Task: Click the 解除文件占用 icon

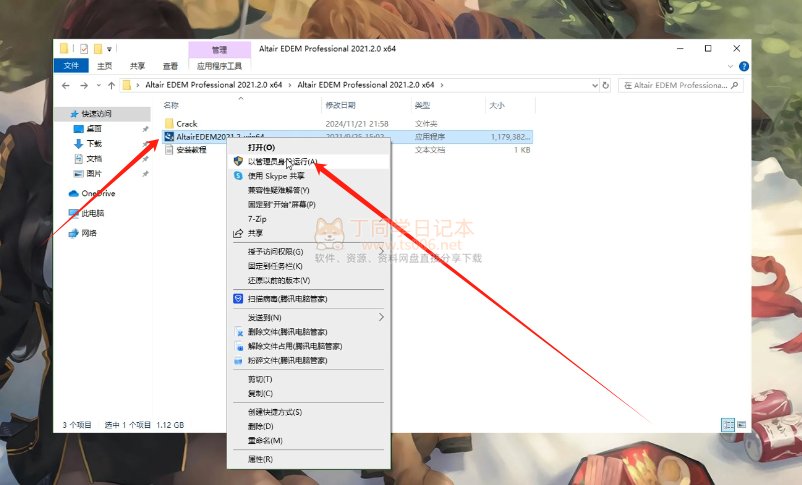Action: click(x=238, y=346)
